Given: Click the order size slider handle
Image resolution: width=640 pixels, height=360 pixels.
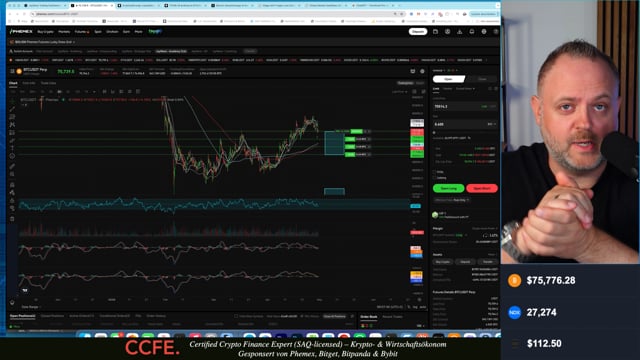Looking at the screenshot, I should pos(434,132).
